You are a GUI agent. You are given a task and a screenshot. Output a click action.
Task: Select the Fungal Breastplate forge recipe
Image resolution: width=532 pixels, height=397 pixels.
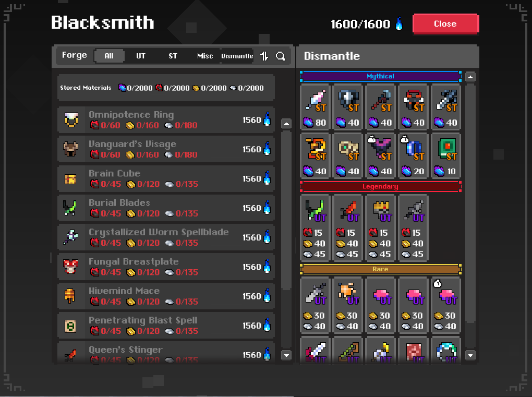166,267
